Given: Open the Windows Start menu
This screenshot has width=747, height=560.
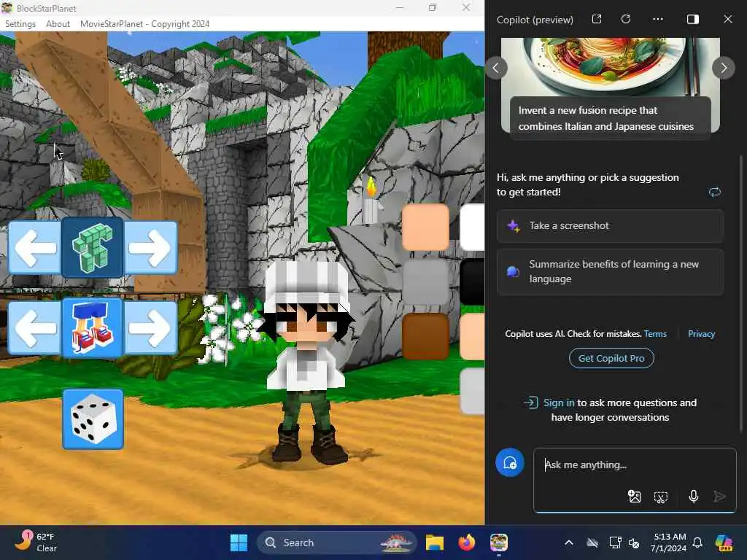Looking at the screenshot, I should click(239, 542).
